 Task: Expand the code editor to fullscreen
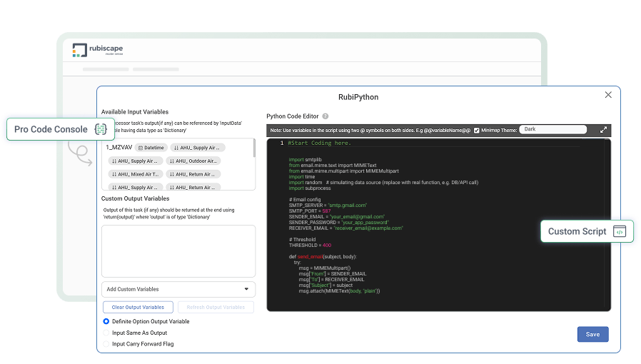tap(603, 130)
